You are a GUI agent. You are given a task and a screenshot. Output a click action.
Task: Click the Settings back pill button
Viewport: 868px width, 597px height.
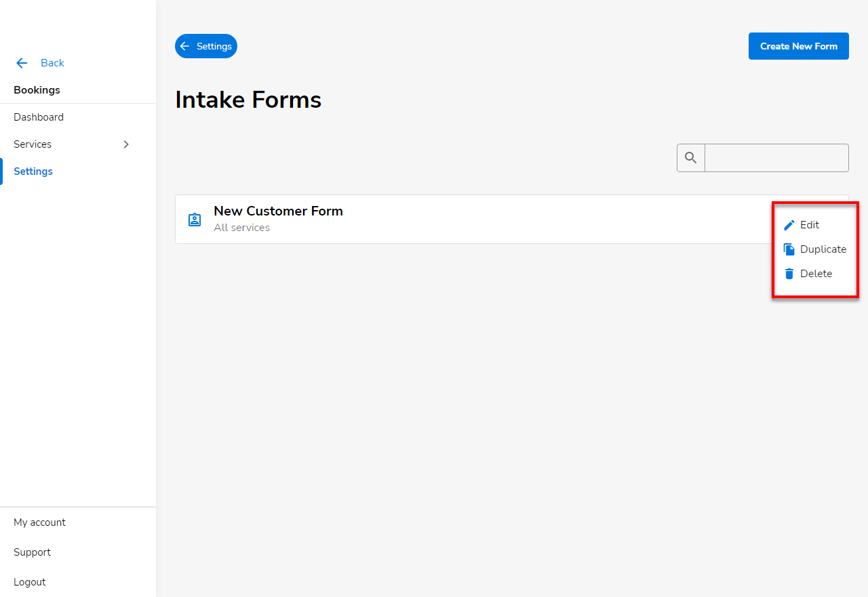206,46
